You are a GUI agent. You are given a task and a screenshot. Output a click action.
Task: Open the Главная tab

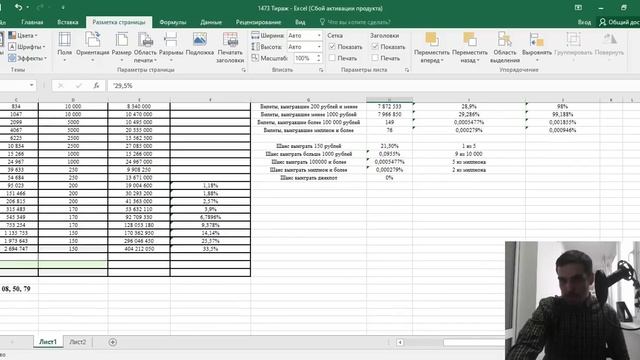[32, 22]
